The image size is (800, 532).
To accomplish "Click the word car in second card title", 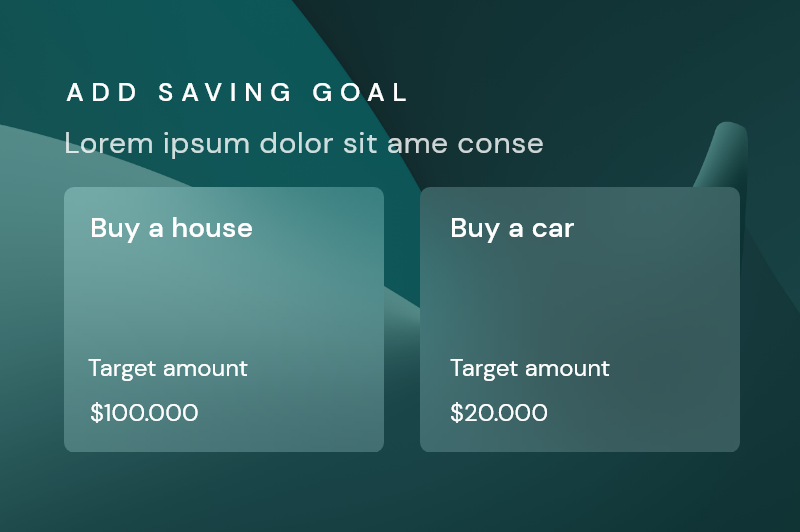I will click(x=553, y=228).
